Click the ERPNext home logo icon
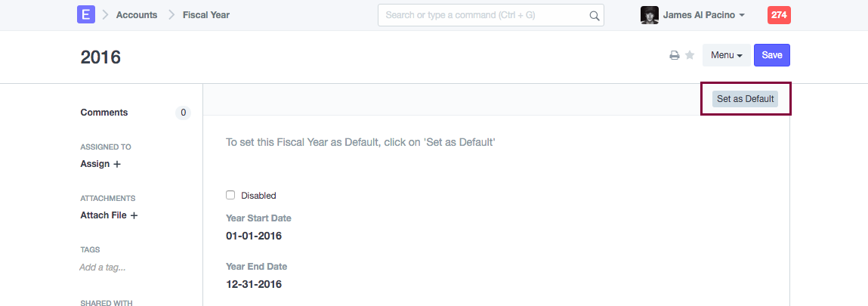868x306 pixels. tap(86, 14)
